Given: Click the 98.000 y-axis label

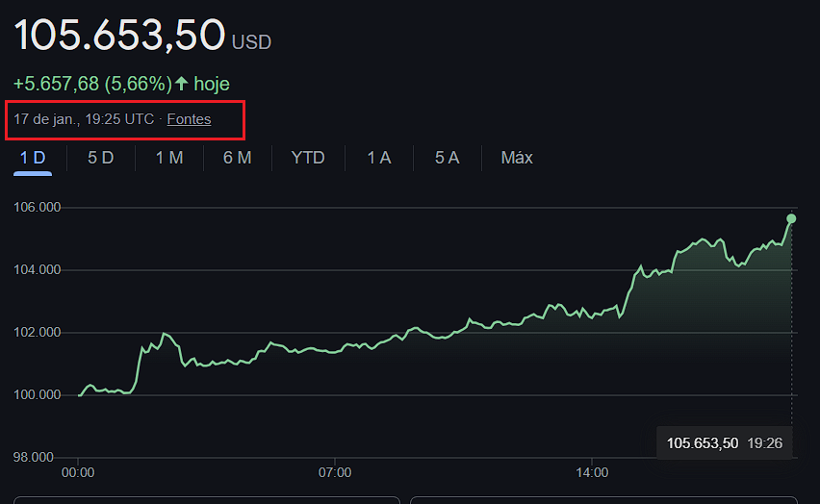Looking at the screenshot, I should (34, 457).
